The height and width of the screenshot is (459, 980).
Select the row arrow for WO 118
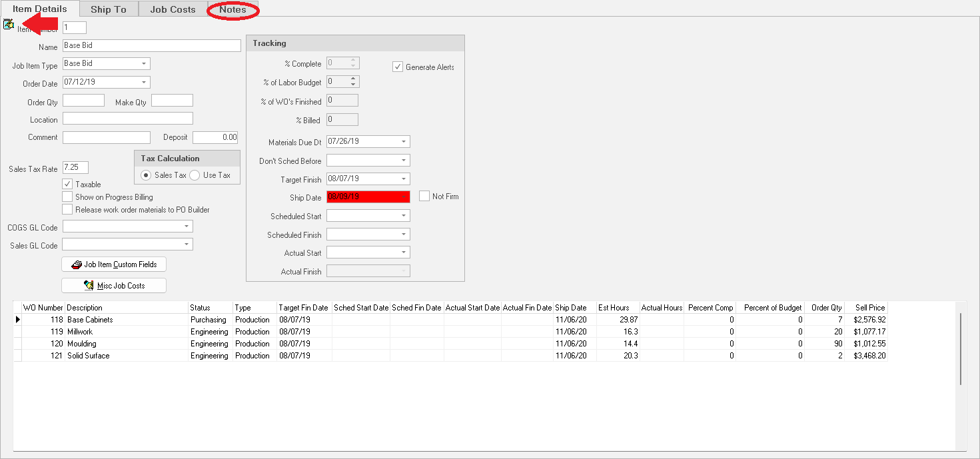click(x=17, y=320)
